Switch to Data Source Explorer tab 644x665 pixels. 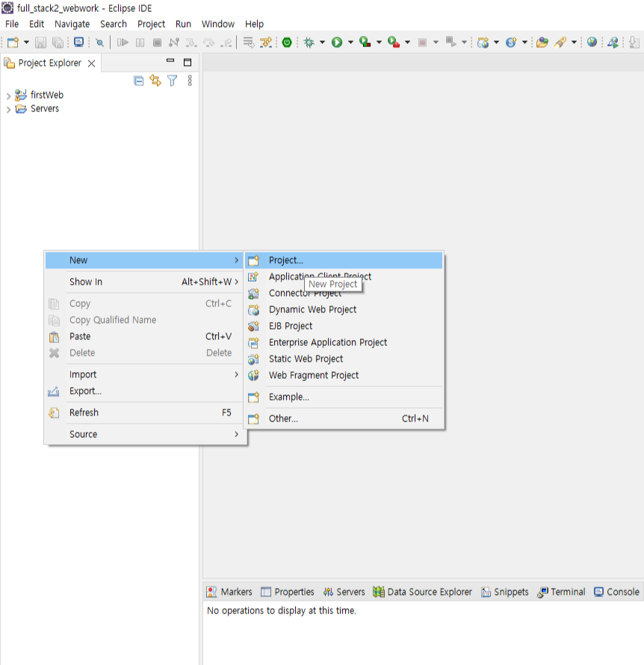pos(422,592)
